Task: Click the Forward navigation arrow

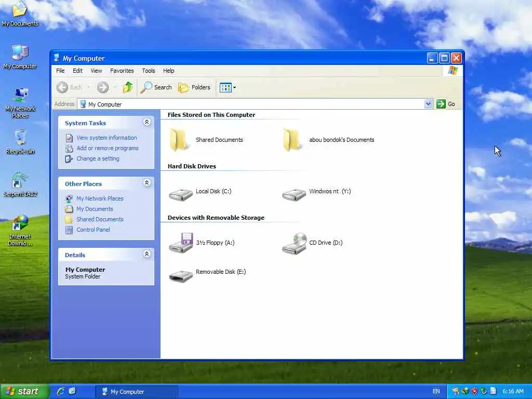Action: point(103,87)
